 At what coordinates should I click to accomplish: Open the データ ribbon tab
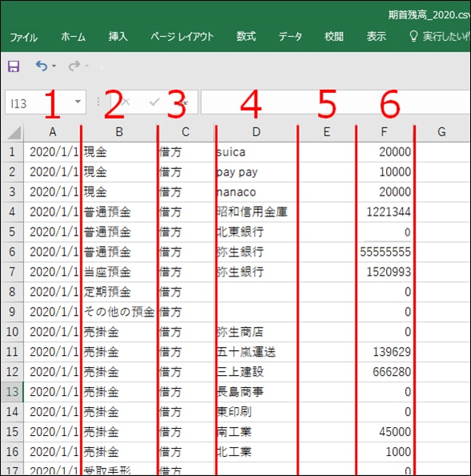pos(290,36)
